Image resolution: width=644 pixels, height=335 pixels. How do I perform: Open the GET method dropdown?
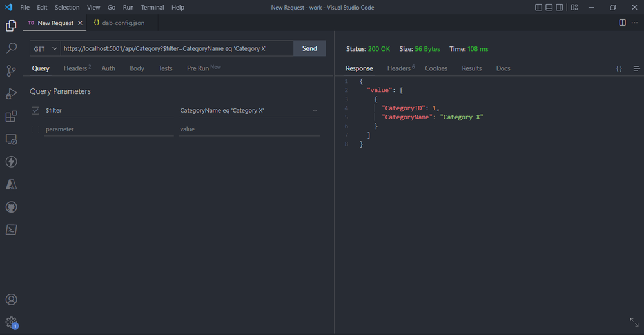pyautogui.click(x=45, y=48)
